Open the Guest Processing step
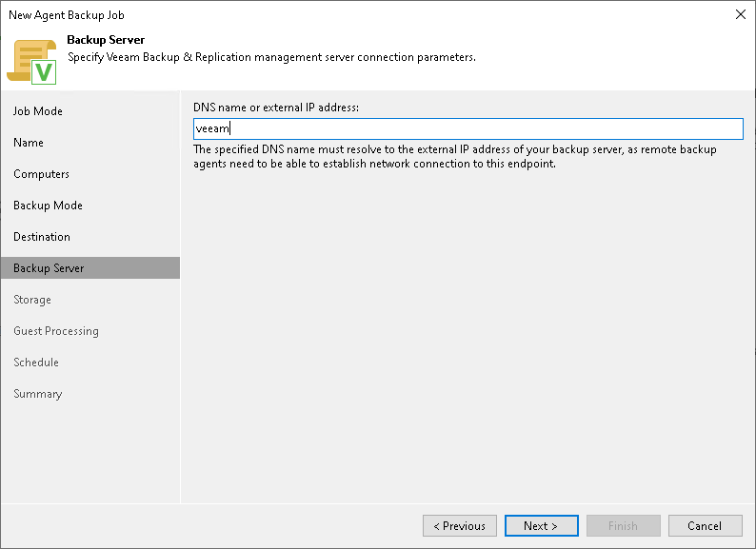This screenshot has width=756, height=549. [x=56, y=331]
